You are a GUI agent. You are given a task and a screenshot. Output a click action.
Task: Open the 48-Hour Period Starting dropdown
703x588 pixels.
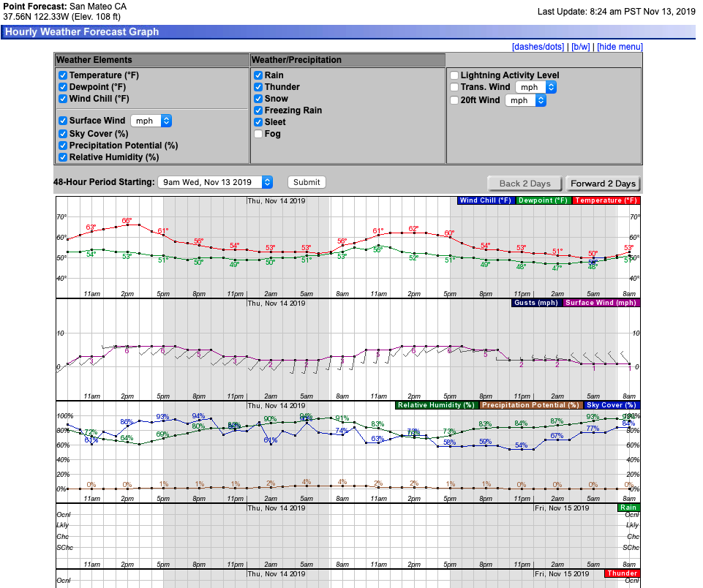click(x=215, y=182)
